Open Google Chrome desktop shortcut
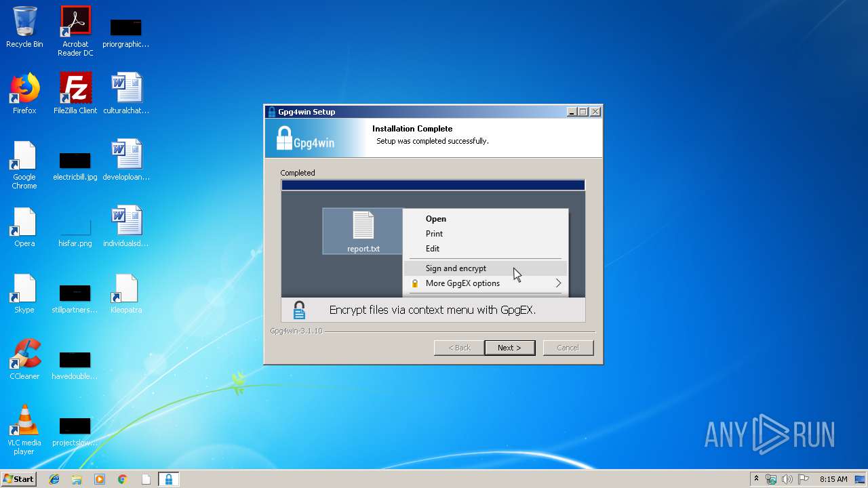The width and height of the screenshot is (868, 488). [24, 165]
